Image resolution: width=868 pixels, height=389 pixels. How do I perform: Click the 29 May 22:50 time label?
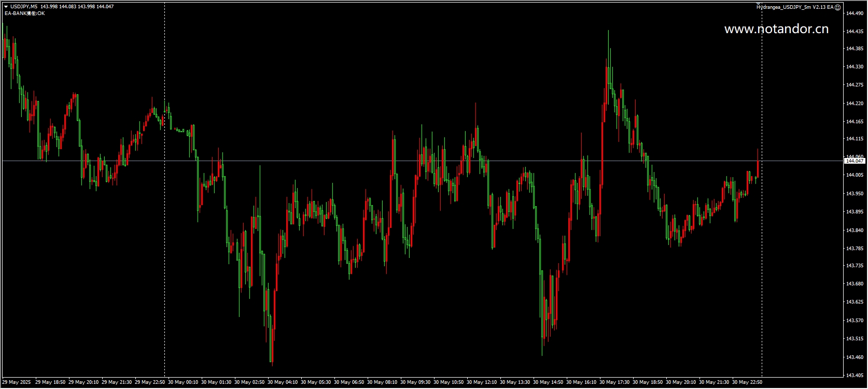(x=150, y=382)
